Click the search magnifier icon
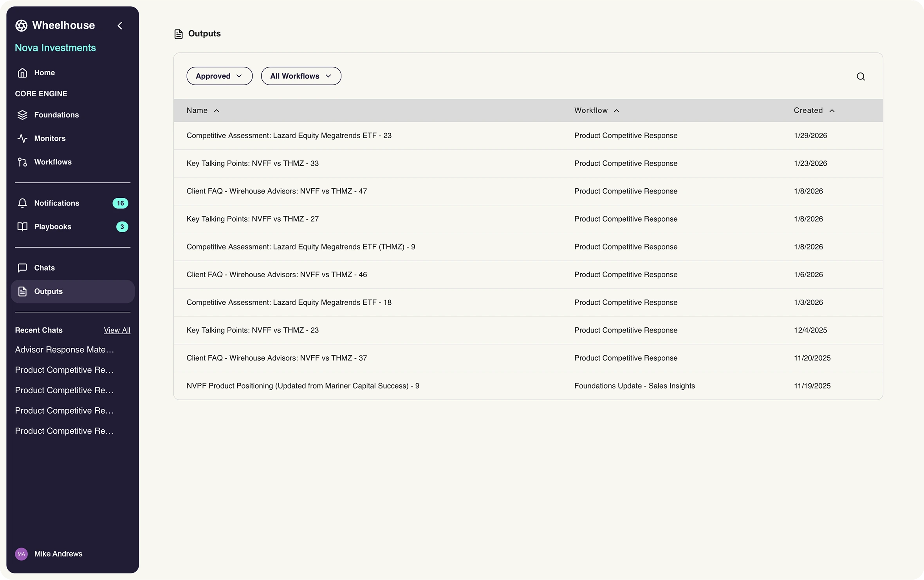Image resolution: width=924 pixels, height=580 pixels. point(860,76)
